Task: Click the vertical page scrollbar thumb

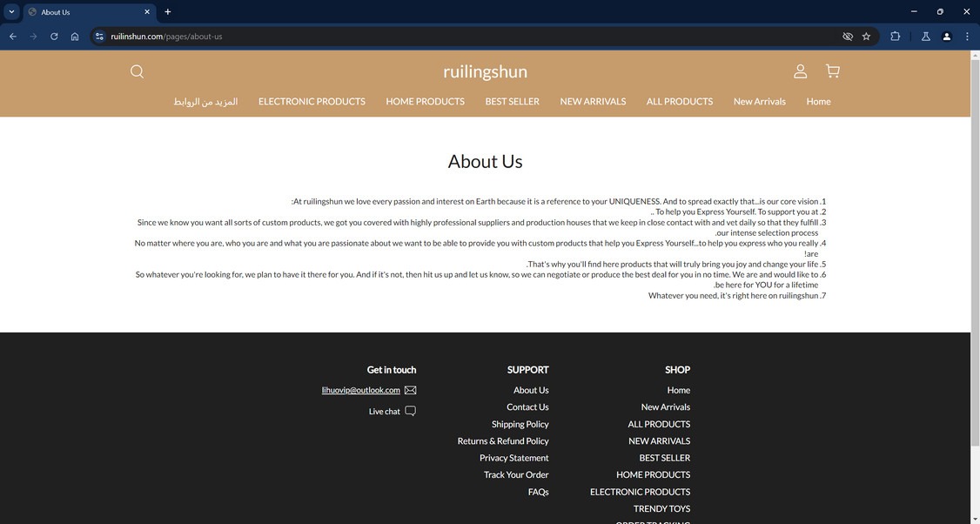Action: [x=975, y=253]
